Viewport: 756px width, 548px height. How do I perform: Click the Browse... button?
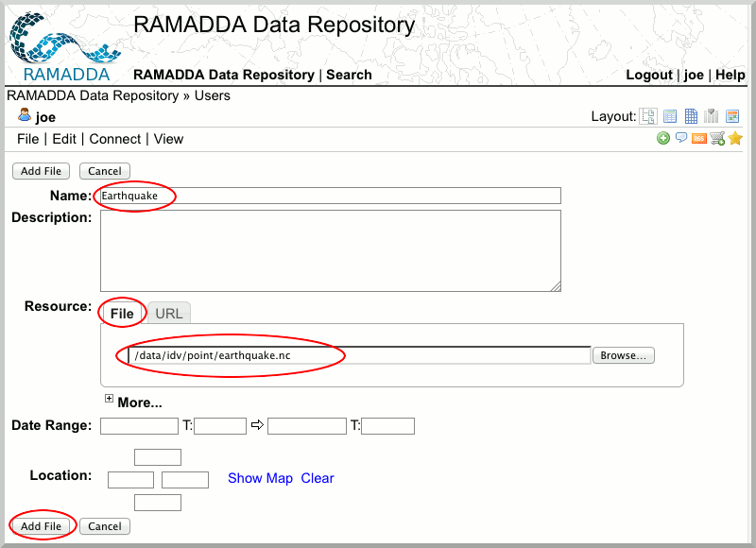tap(623, 355)
